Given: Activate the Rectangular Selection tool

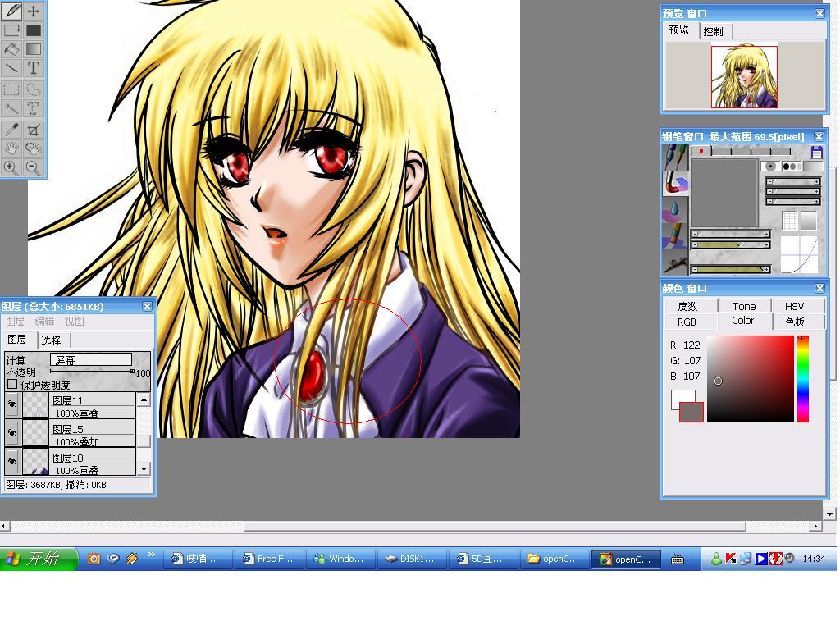Looking at the screenshot, I should click(12, 89).
